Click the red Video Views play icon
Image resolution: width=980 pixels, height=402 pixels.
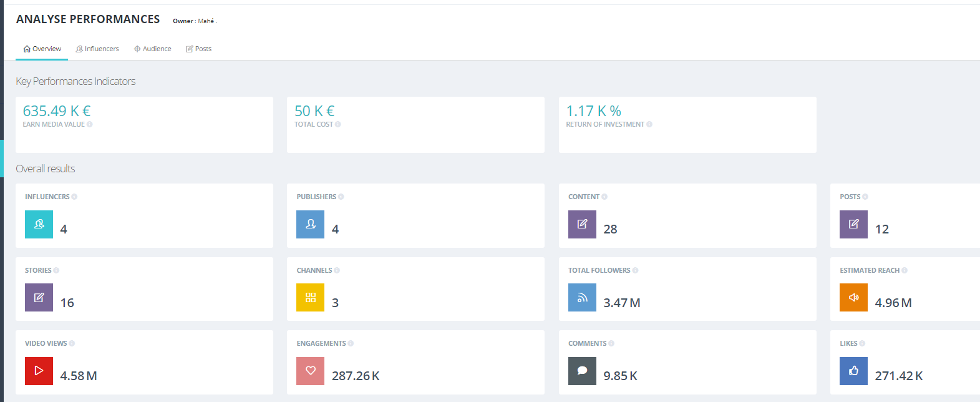pos(39,371)
